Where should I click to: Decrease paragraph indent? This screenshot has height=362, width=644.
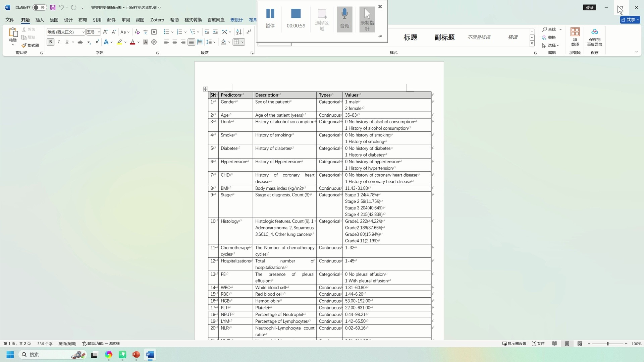(x=207, y=32)
